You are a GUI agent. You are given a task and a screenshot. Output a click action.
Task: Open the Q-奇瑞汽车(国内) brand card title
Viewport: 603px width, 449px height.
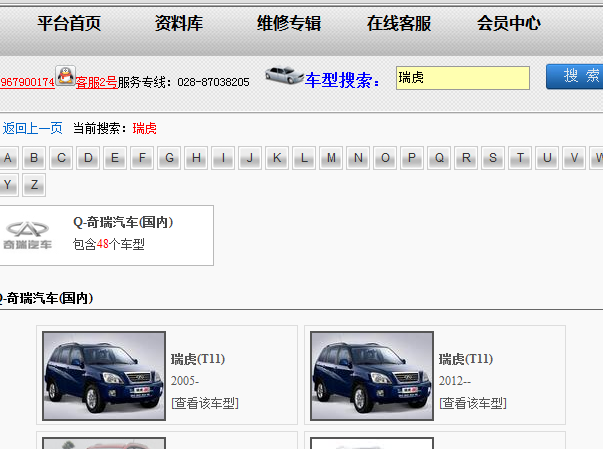tap(123, 222)
